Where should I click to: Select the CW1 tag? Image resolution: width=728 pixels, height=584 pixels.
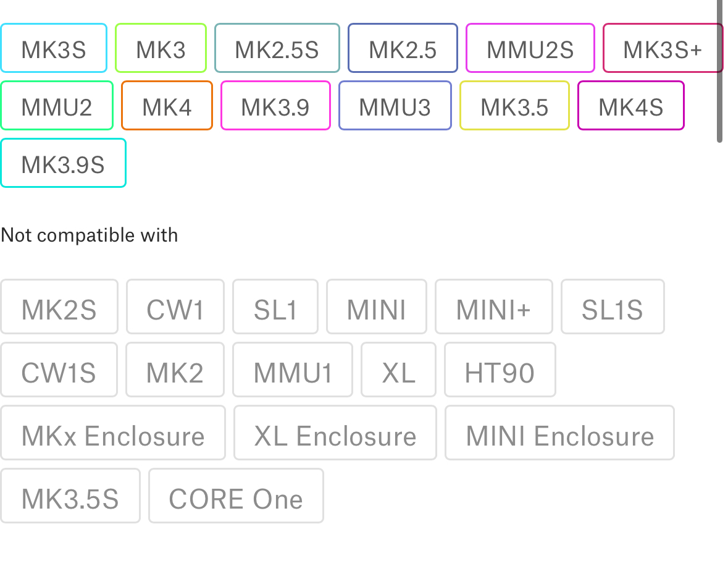tap(175, 307)
